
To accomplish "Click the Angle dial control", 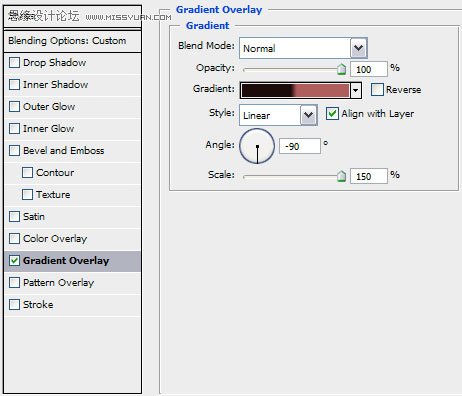I will click(x=257, y=146).
